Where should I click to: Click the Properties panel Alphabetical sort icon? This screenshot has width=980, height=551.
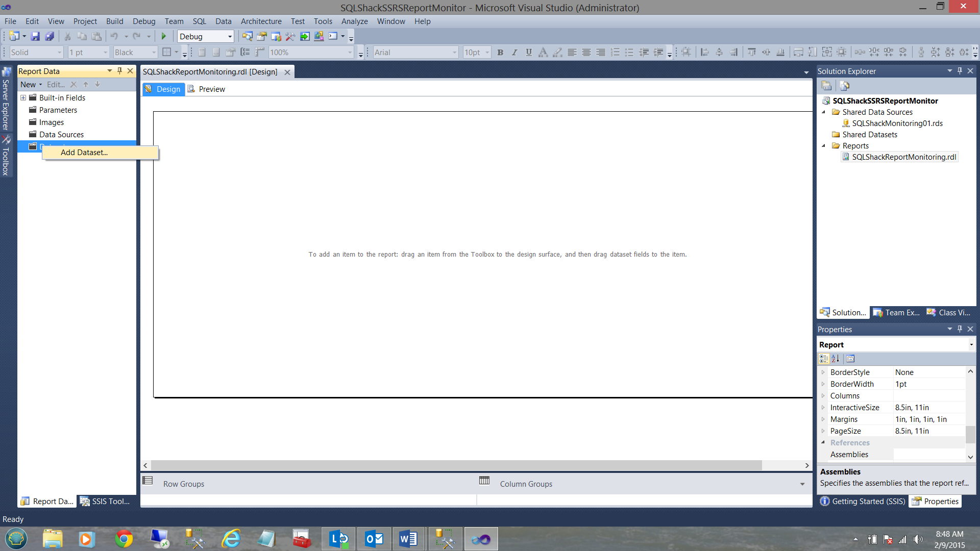[836, 359]
